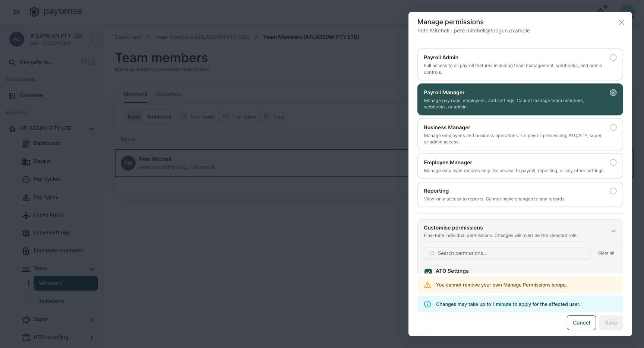This screenshot has width=644, height=348.
Task: Click the Pay cycles clock icon
Action: [x=26, y=180]
